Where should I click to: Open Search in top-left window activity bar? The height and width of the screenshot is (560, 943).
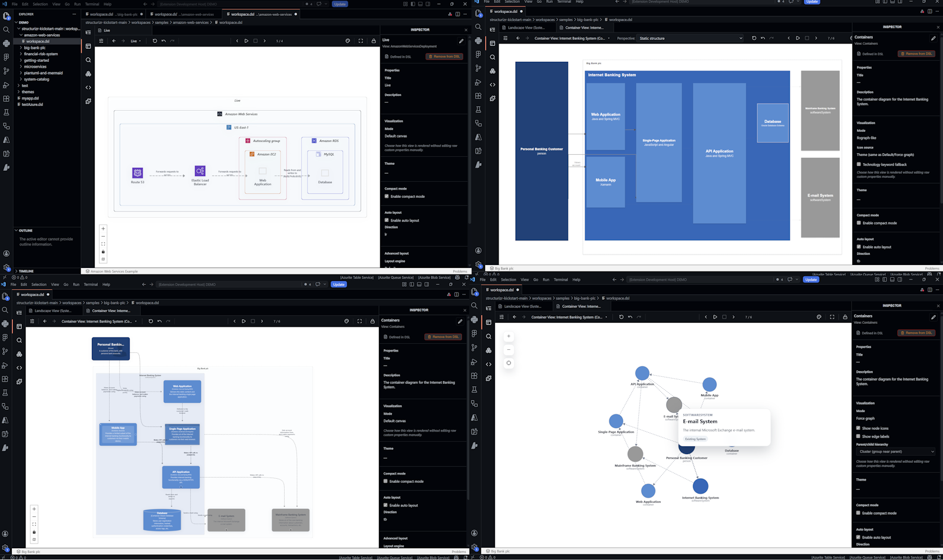(x=6, y=29)
